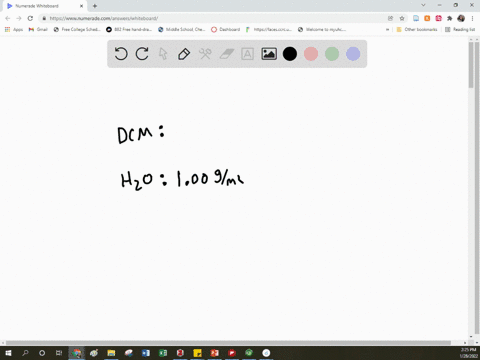
Task: Choose the purple pen color
Action: tap(353, 54)
